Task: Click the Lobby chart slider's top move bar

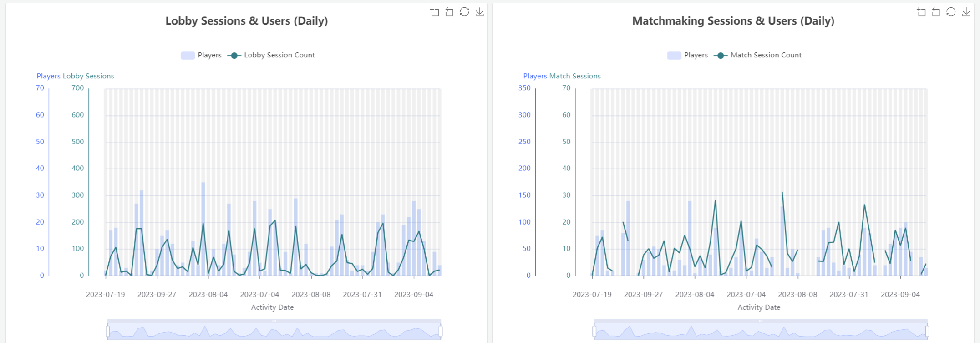Action: pyautogui.click(x=274, y=321)
